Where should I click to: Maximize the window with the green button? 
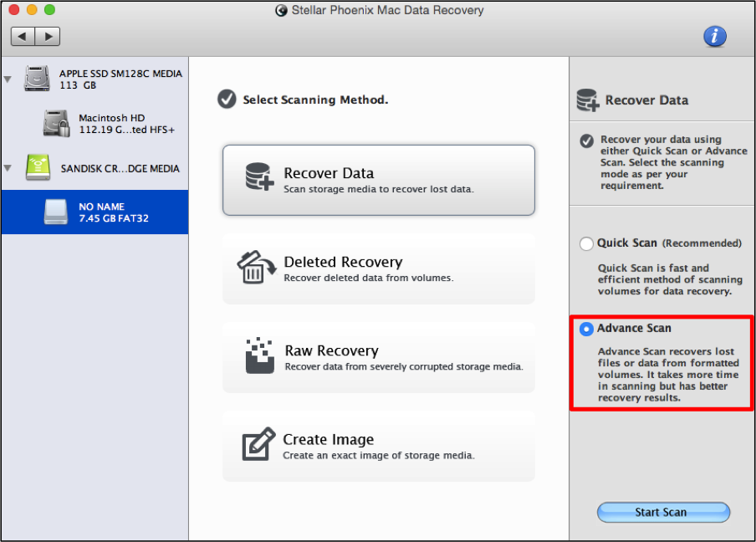tap(49, 10)
